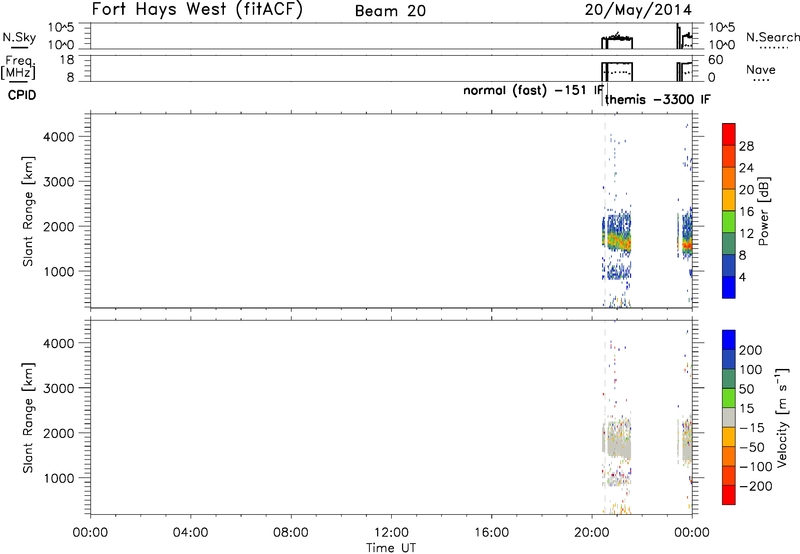Click the date "20/May/2014"
This screenshot has width=800, height=554.
tap(638, 10)
